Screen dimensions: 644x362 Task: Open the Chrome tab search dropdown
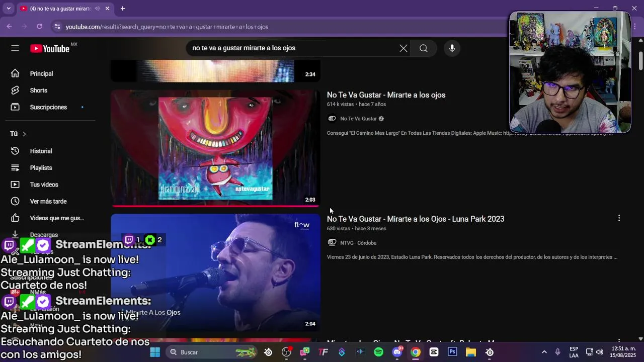pyautogui.click(x=8, y=9)
